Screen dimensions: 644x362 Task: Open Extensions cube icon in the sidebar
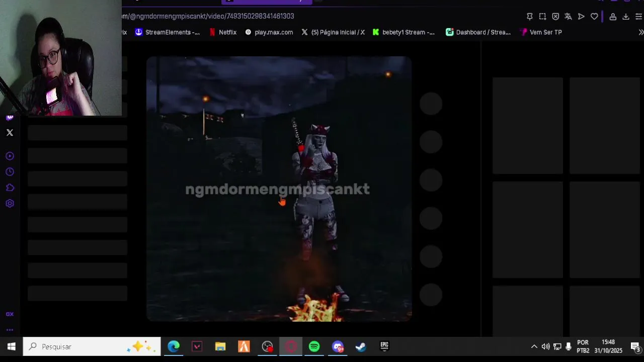10,188
